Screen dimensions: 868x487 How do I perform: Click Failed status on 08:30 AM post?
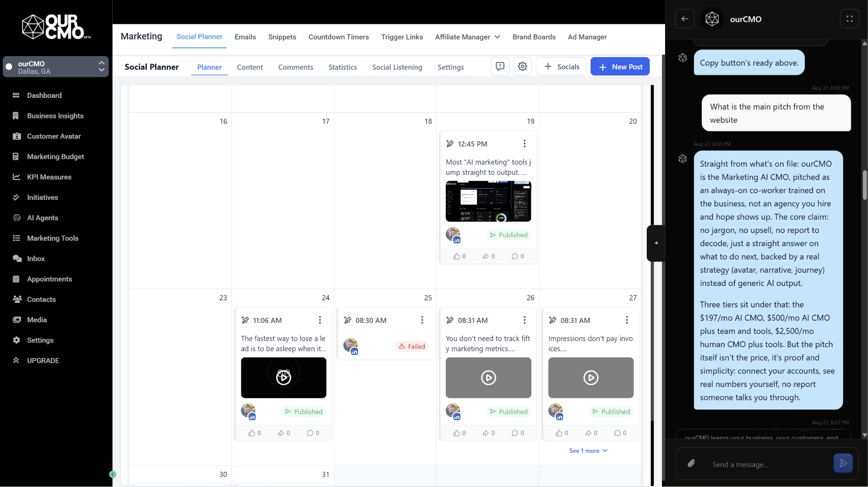412,346
